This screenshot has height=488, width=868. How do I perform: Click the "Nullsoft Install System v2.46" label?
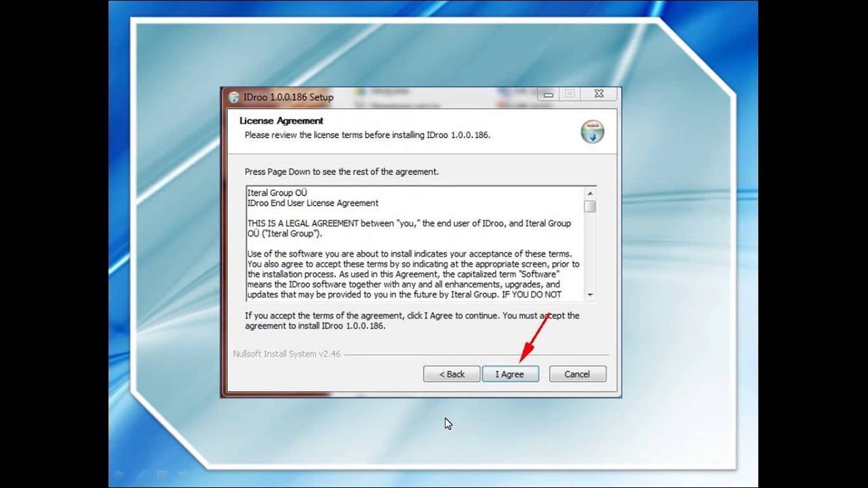tap(286, 354)
